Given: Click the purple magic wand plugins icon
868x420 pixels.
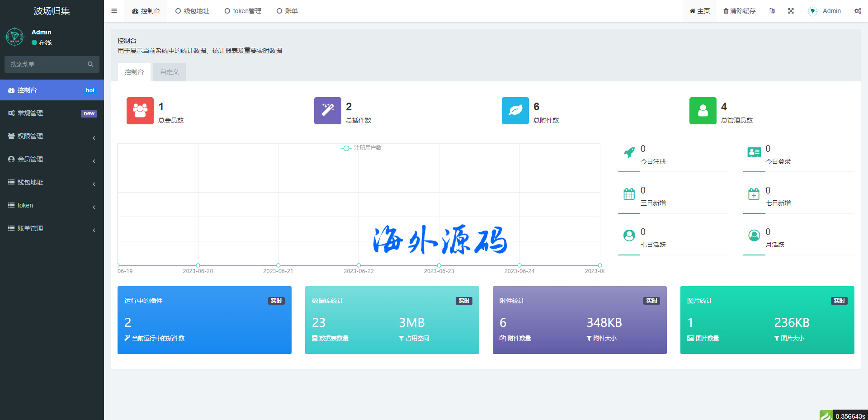Looking at the screenshot, I should pos(328,111).
